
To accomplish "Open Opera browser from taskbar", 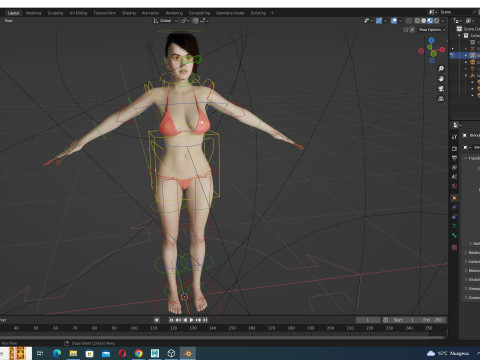I will pos(122,353).
